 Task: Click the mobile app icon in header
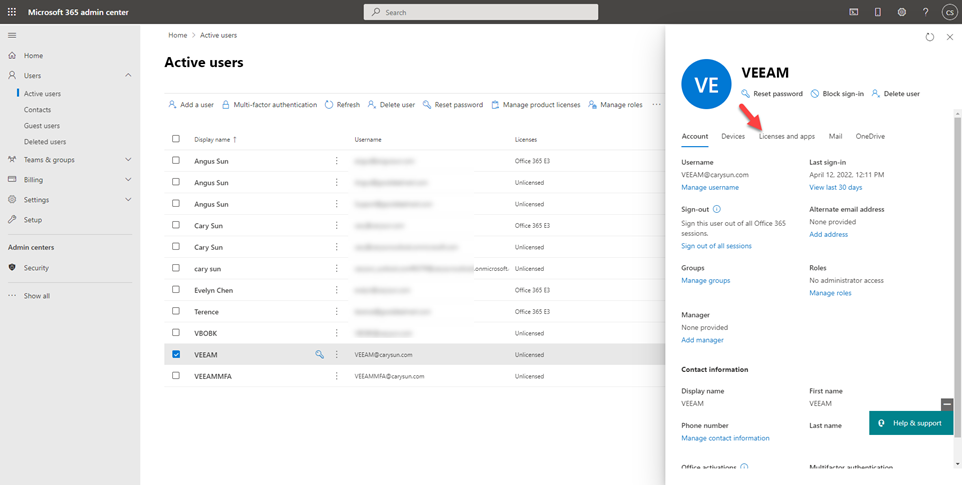coord(877,12)
